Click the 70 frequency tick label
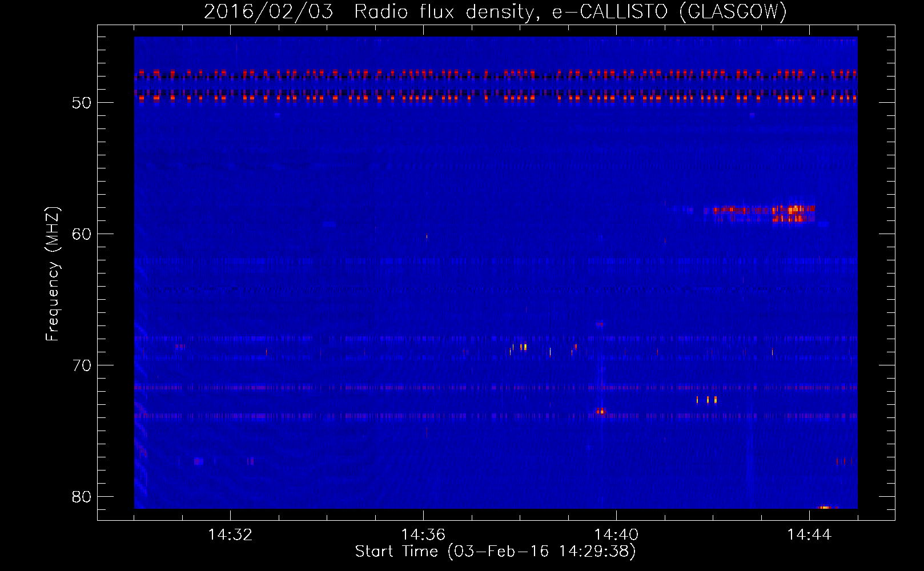Viewport: 924px width, 571px height. 82,365
